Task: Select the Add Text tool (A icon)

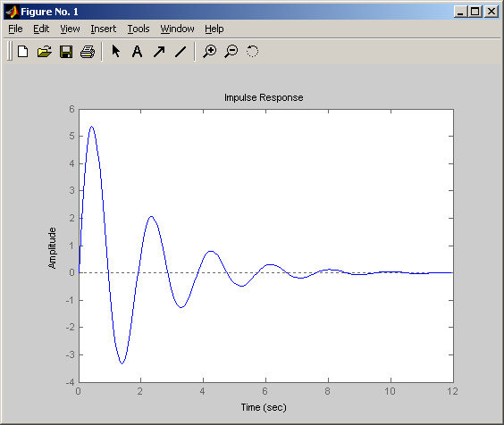Action: (138, 52)
